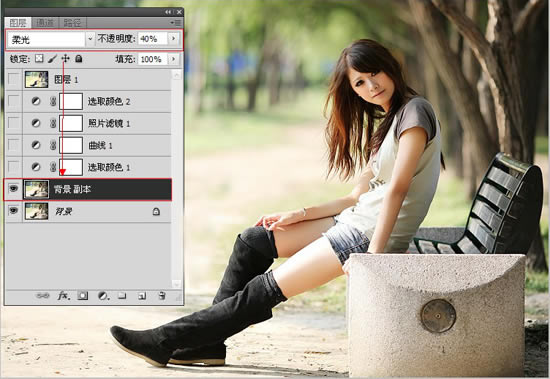Viewport: 550px width, 379px height.
Task: Click the layer list scrollbar up arrow
Action: [x=177, y=74]
